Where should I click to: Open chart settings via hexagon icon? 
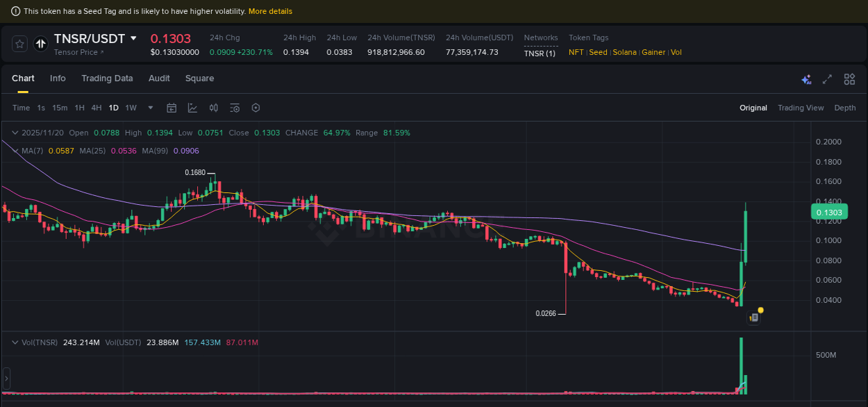pyautogui.click(x=256, y=108)
